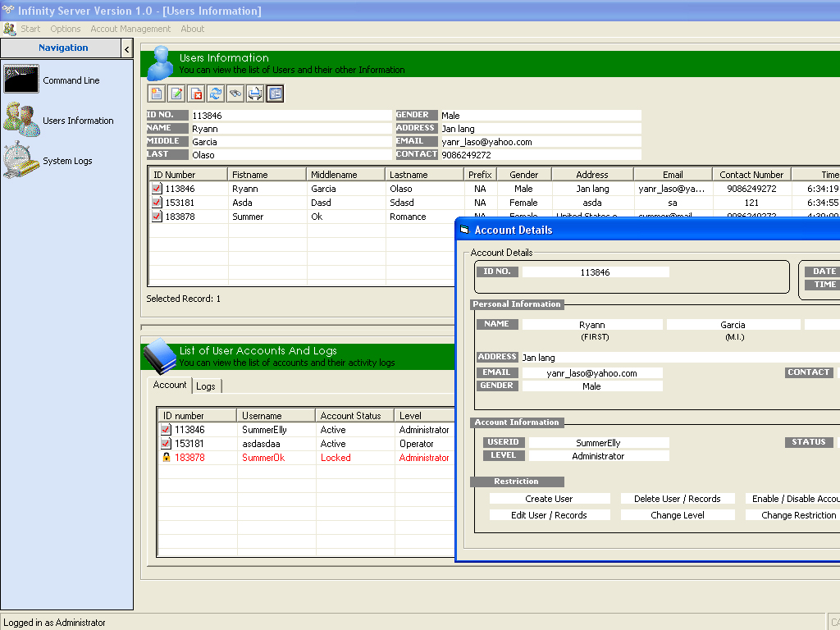Click the new user record toolbar icon
Viewport: 840px width, 630px height.
click(156, 94)
